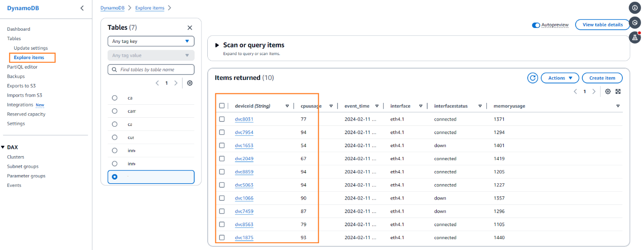The height and width of the screenshot is (250, 644).
Task: Focus the Find tables by table name field
Action: point(151,69)
